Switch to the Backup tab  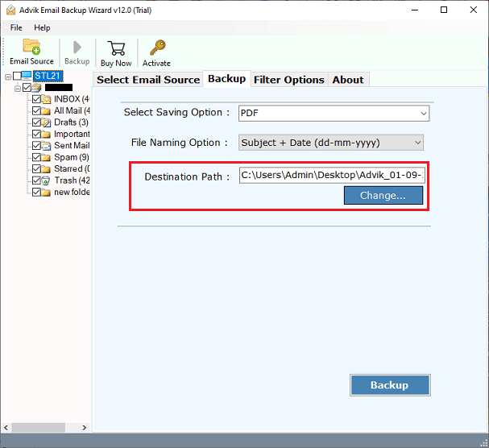(226, 79)
